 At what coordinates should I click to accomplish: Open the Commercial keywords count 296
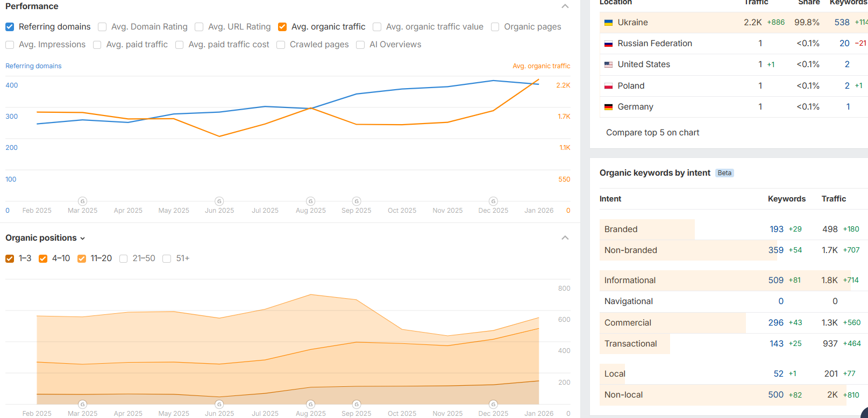(x=775, y=323)
